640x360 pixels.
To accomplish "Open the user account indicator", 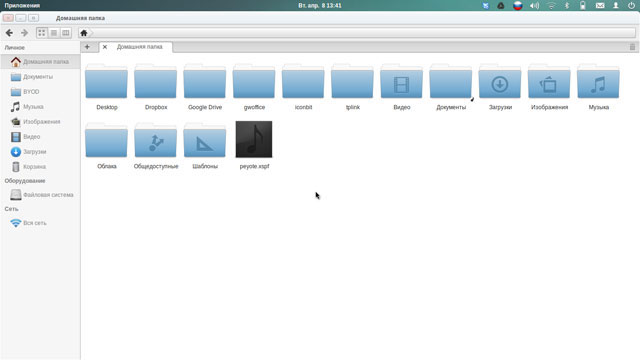I will (616, 5).
